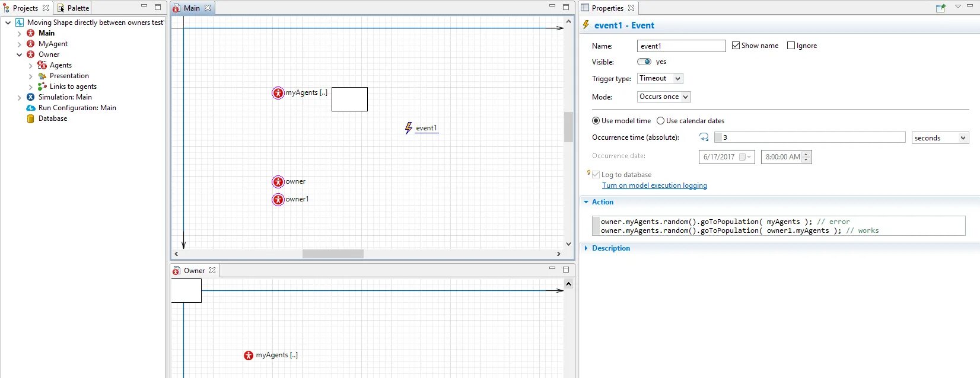The height and width of the screenshot is (378, 980).
Task: Click the Owner agent icon in tree
Action: (31, 55)
